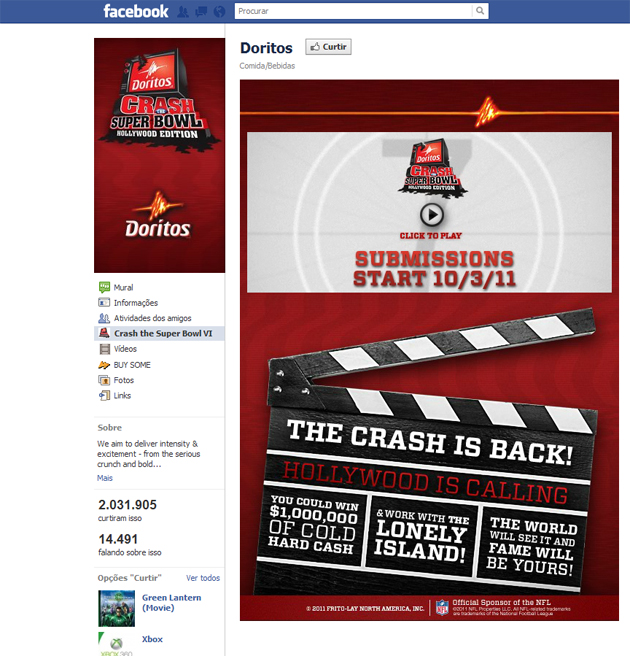Viewport: 630px width, 656px height.
Task: Click the Doritos Crash the Super Bowl profile image
Action: point(159,155)
